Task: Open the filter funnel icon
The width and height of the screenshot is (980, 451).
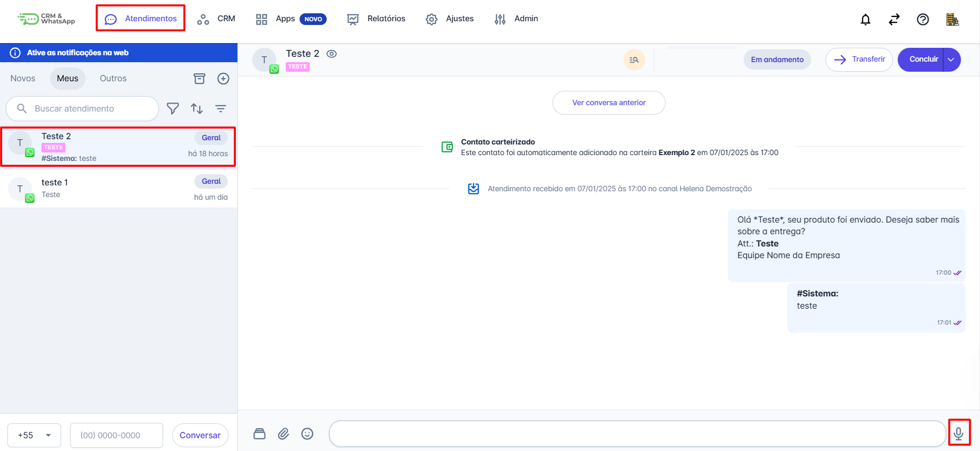Action: click(173, 108)
